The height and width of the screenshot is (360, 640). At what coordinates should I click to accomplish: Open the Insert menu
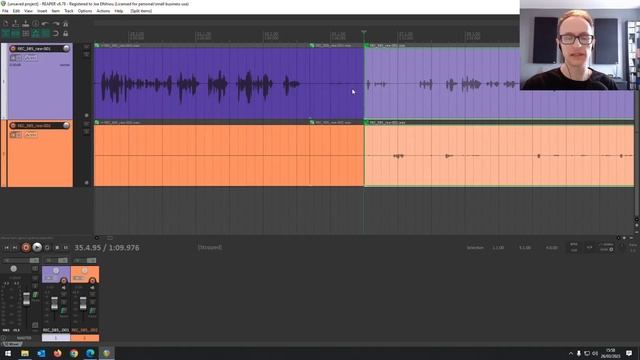42,11
